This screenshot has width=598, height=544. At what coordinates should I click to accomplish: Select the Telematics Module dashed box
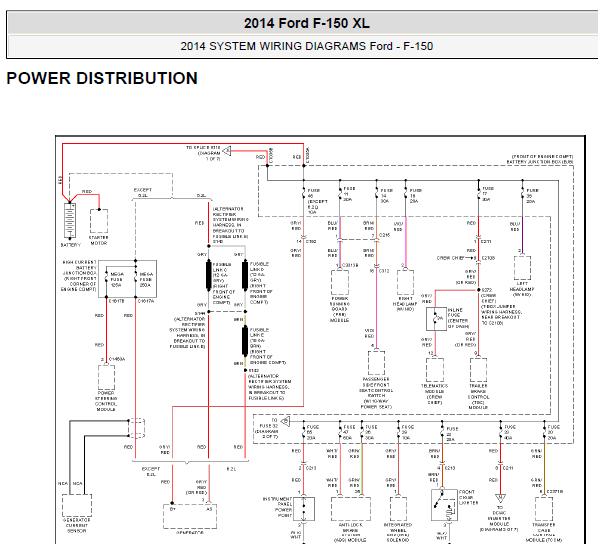pyautogui.click(x=435, y=370)
